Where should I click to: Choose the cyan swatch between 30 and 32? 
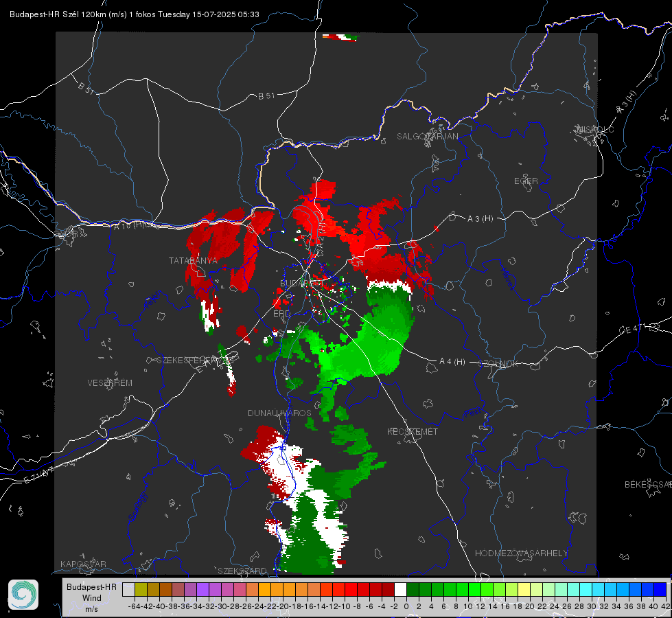point(599,590)
